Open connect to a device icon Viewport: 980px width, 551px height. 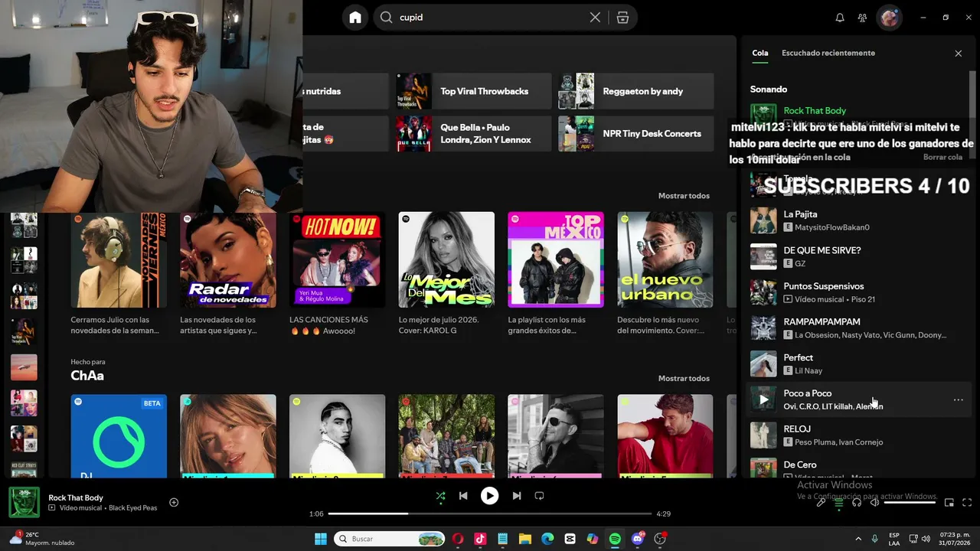tap(857, 503)
